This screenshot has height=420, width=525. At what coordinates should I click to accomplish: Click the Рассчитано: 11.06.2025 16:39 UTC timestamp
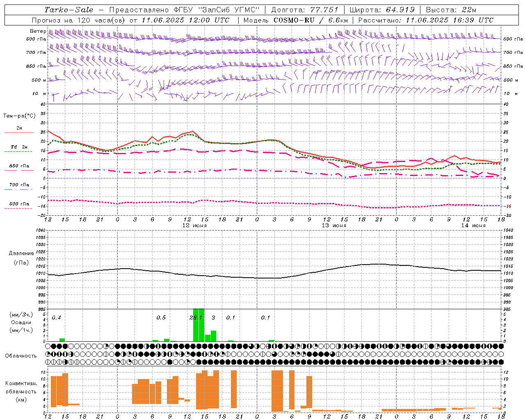pyautogui.click(x=426, y=20)
